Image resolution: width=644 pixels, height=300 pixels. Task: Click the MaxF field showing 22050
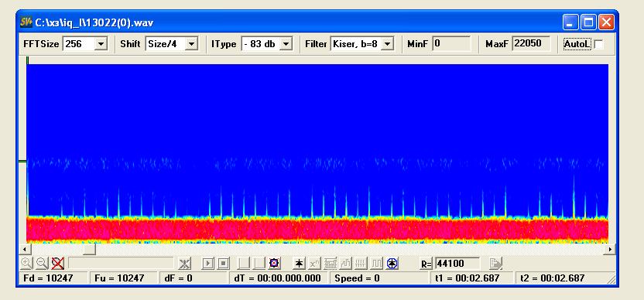(531, 43)
